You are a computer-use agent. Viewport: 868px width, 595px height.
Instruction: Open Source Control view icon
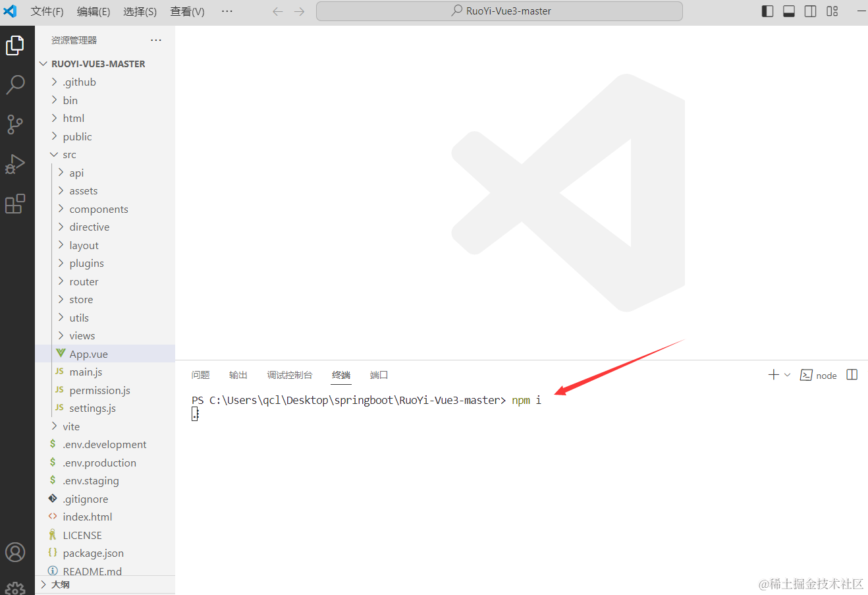[x=15, y=124]
